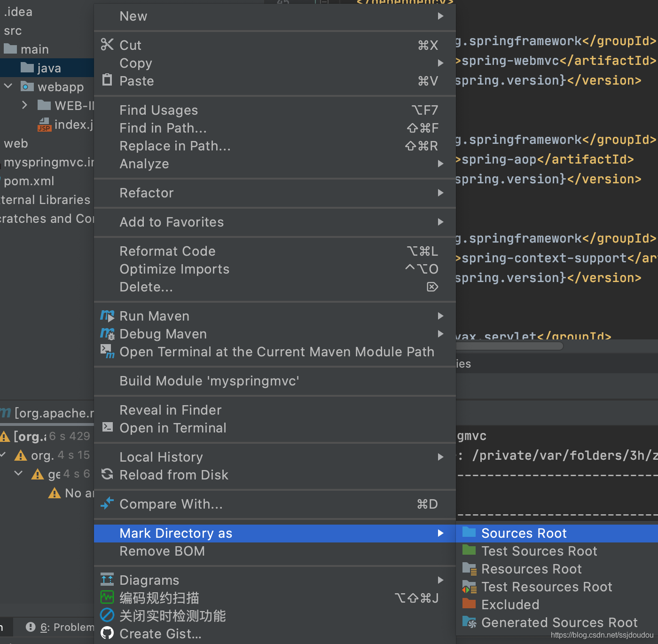Open Mark Directory as submenu
The image size is (658, 644).
click(x=275, y=533)
